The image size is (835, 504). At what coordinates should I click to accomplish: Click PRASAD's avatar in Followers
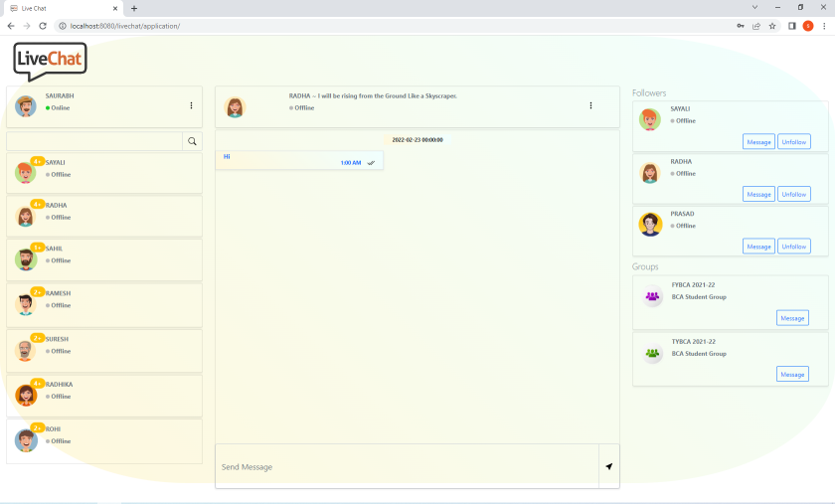coord(650,225)
